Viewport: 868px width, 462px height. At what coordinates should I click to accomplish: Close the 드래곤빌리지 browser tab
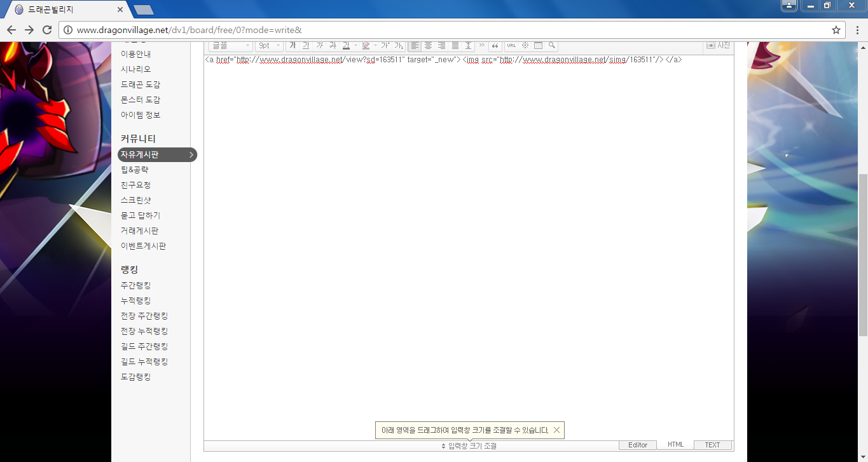pyautogui.click(x=120, y=10)
